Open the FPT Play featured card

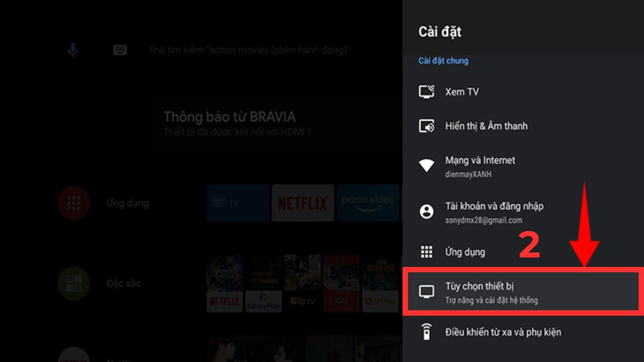point(380,283)
